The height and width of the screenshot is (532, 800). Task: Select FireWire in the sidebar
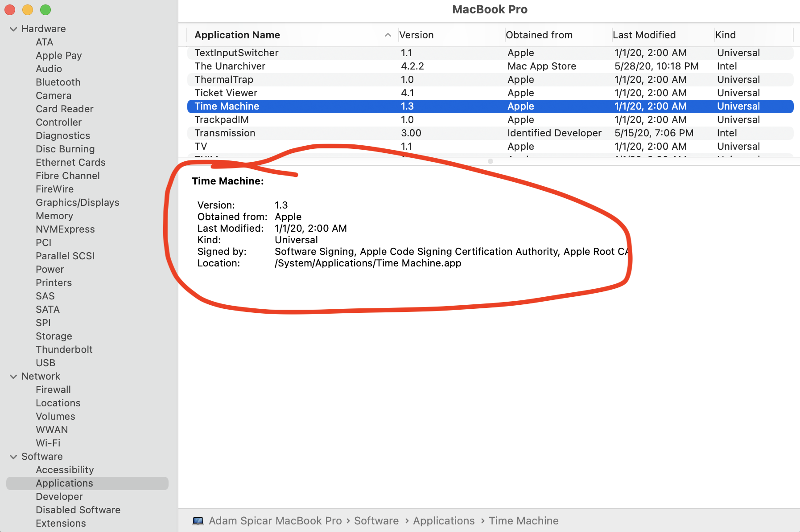55,189
